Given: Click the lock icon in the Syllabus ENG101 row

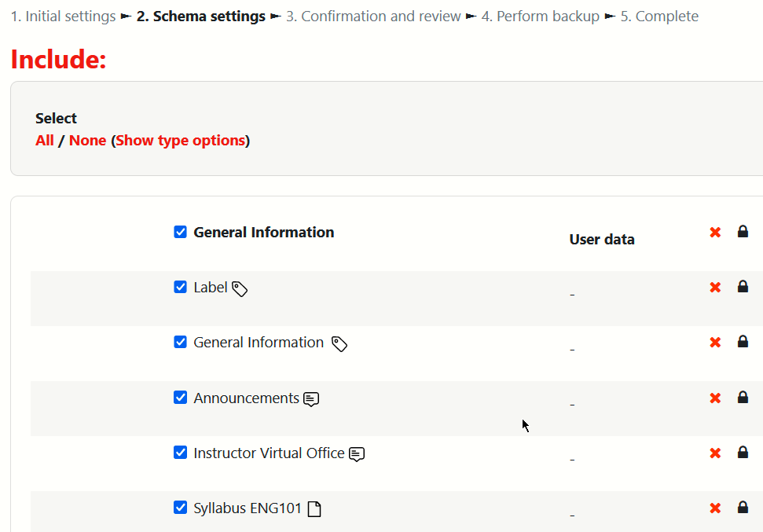Looking at the screenshot, I should [x=743, y=508].
